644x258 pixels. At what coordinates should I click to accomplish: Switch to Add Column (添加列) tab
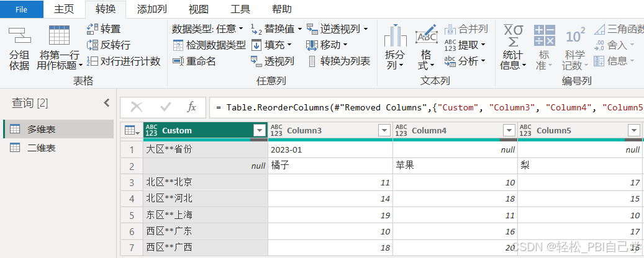click(x=152, y=9)
